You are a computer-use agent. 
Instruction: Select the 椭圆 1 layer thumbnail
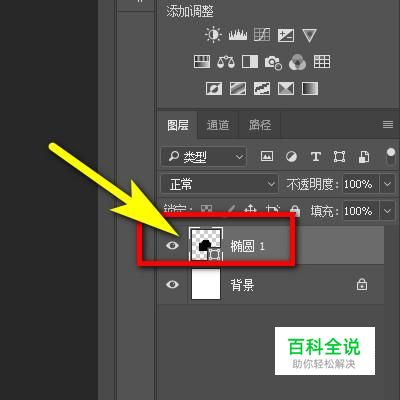coord(206,245)
